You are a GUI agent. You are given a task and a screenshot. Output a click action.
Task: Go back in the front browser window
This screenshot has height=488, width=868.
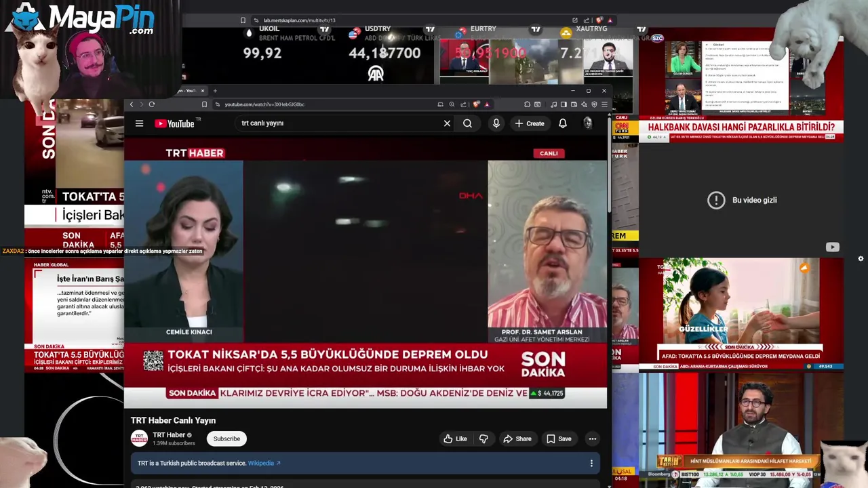[132, 104]
